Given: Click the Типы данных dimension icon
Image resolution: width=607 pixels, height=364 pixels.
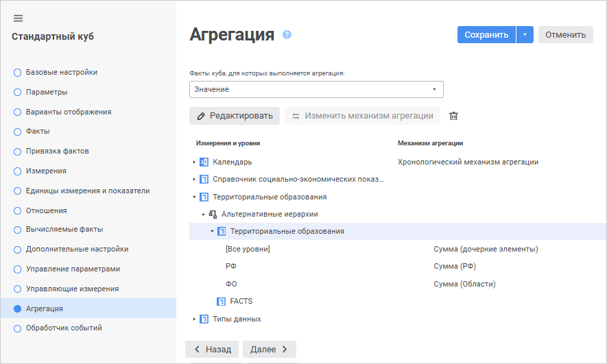Looking at the screenshot, I should (204, 319).
